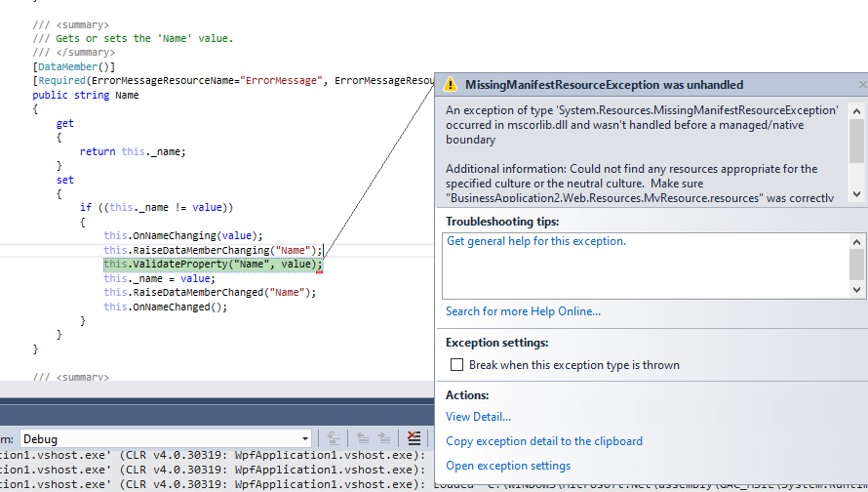Viewport: 868px width, 492px height.
Task: Click the this.RaiseDataMemberChanged("Name"); line
Action: [210, 293]
